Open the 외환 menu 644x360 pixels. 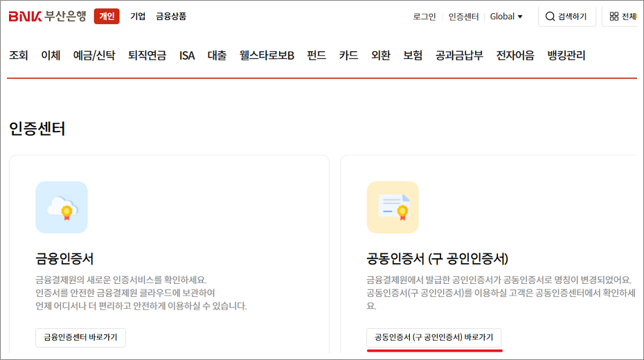point(380,55)
